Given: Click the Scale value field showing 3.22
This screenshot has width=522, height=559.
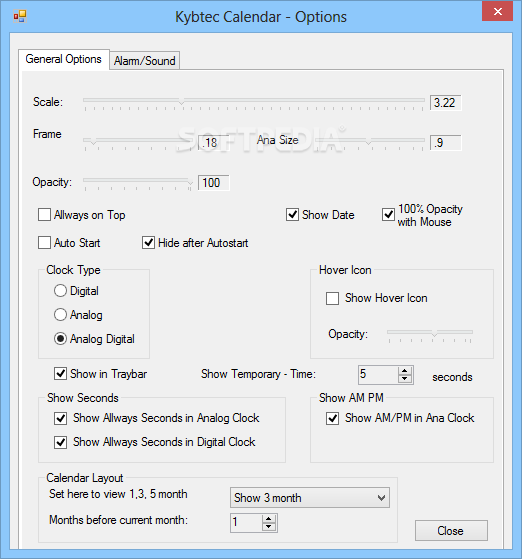Looking at the screenshot, I should pyautogui.click(x=445, y=103).
